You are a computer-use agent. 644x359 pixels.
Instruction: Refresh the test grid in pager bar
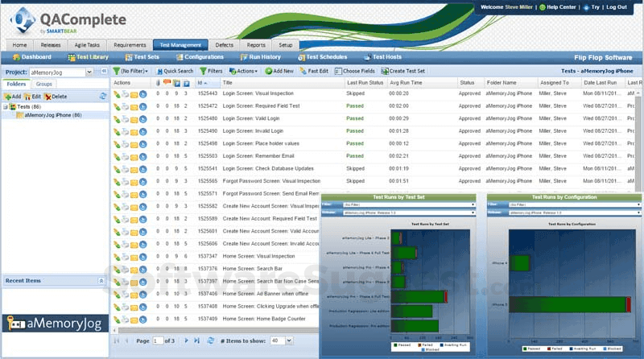pyautogui.click(x=211, y=340)
